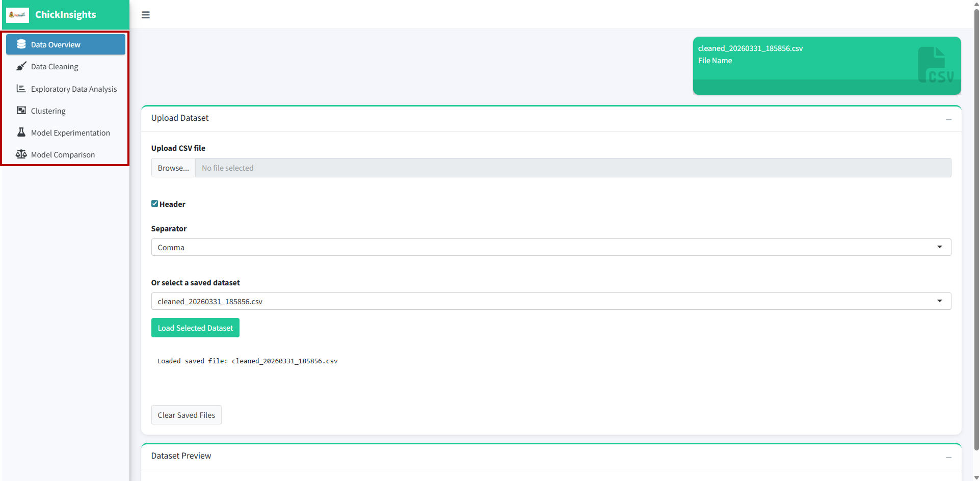Click the 'Loaded saved file' status message
The width and height of the screenshot is (980, 481).
(x=247, y=361)
